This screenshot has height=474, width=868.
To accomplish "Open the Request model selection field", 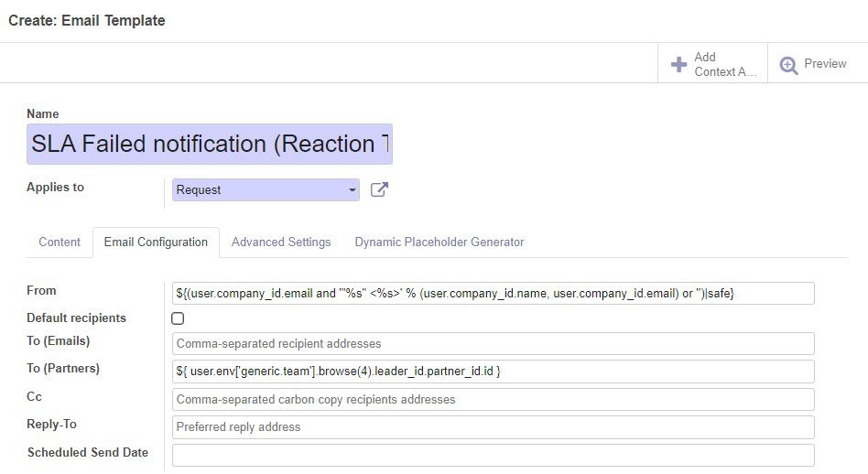I will pos(266,189).
